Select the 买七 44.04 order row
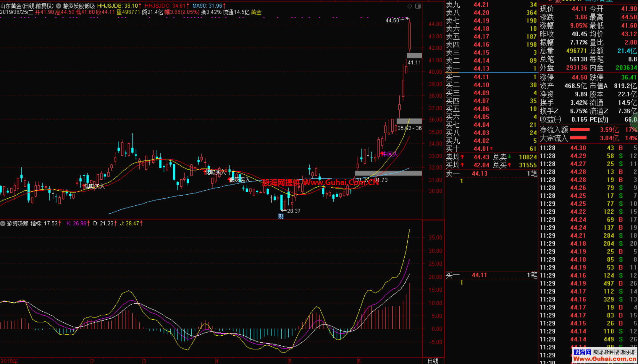This screenshot has height=364, width=638. [491, 125]
